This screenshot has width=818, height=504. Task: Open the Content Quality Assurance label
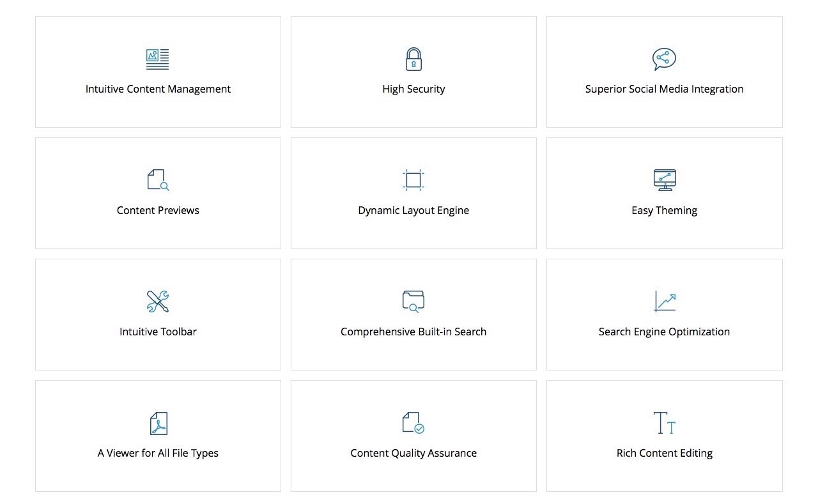coord(413,454)
